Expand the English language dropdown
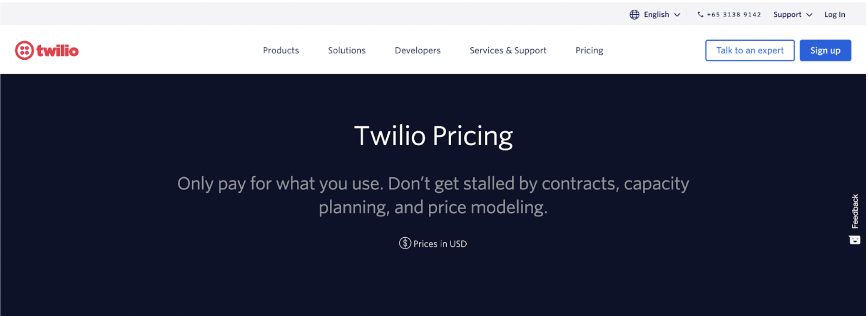868x316 pixels. 655,15
